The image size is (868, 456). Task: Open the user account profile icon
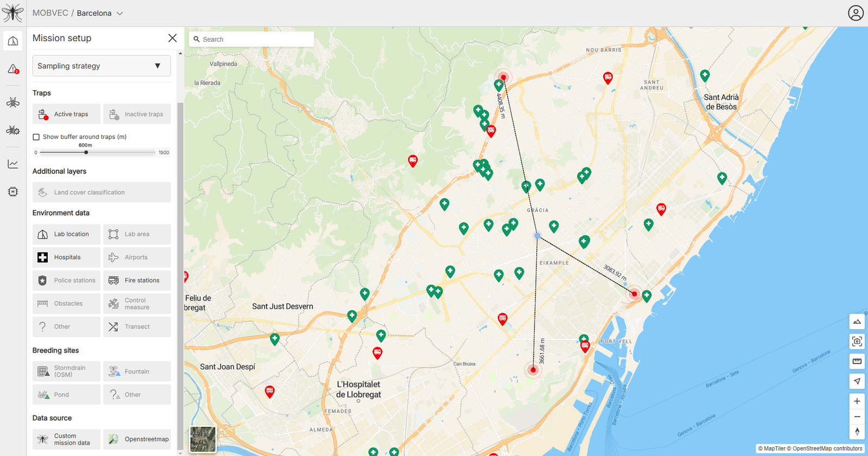[x=856, y=13]
